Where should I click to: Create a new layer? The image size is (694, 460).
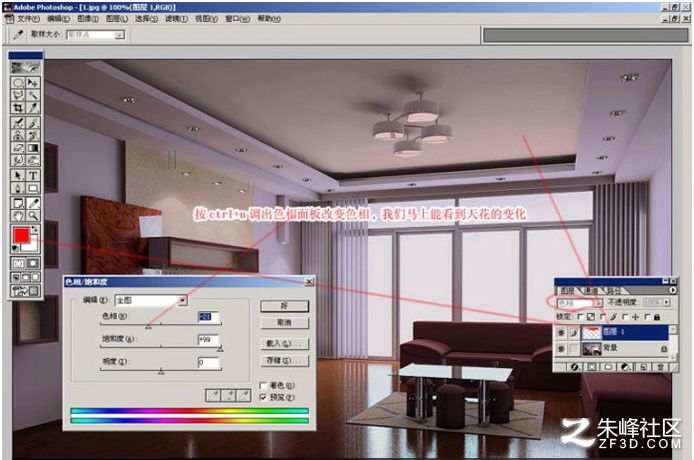click(643, 367)
